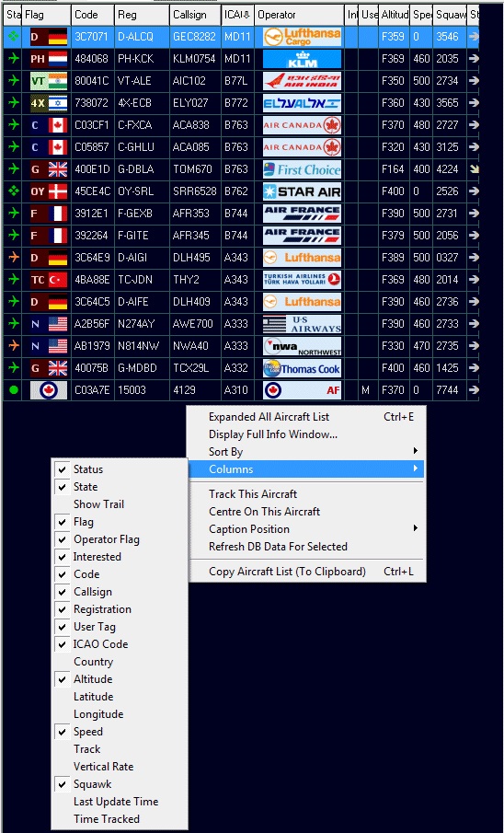Image resolution: width=504 pixels, height=833 pixels.
Task: Sort by the Altitude column header
Action: 394,15
